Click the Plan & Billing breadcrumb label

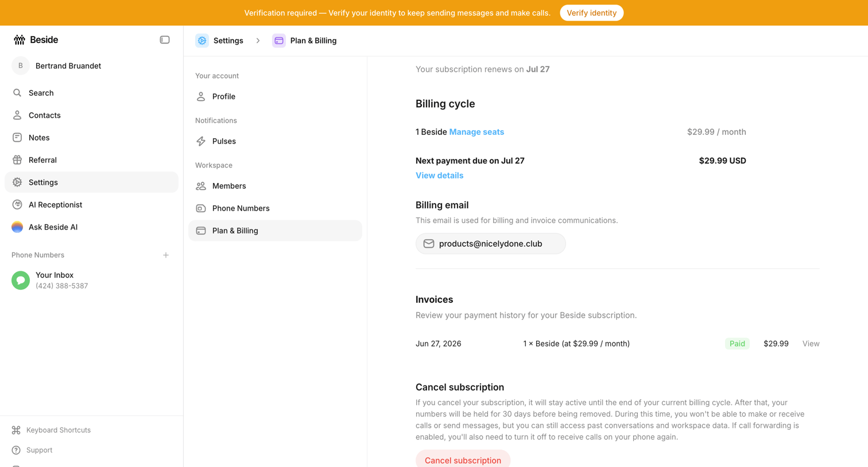coord(313,41)
